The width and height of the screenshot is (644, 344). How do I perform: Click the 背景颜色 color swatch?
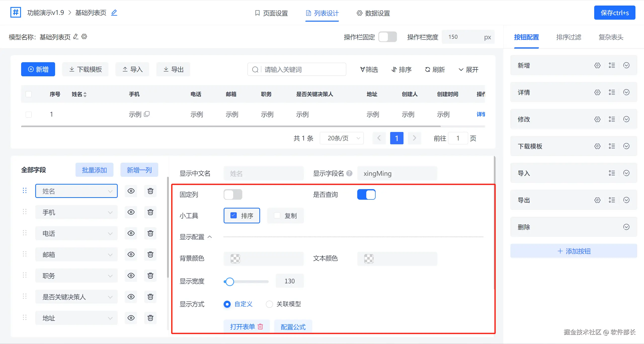click(x=235, y=259)
